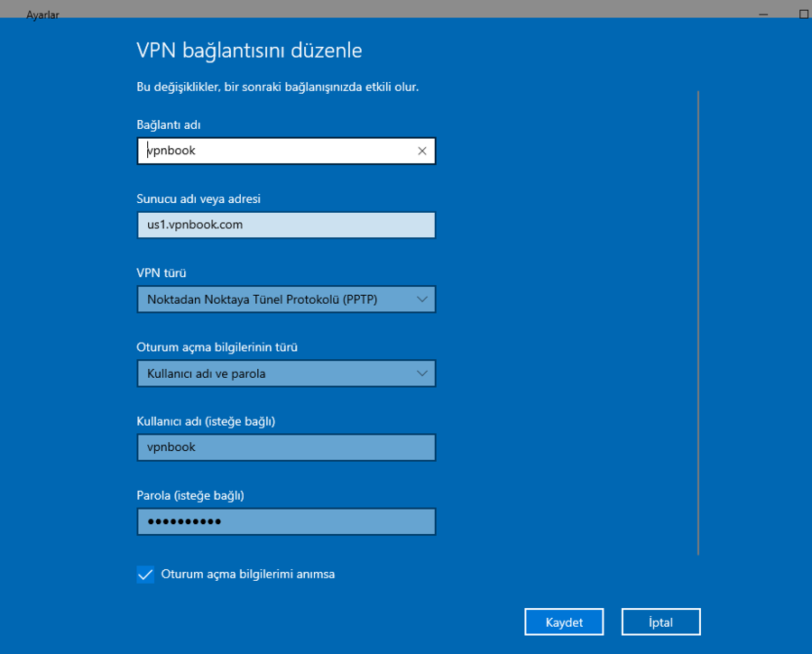Cancel editing with İptal button

point(660,622)
